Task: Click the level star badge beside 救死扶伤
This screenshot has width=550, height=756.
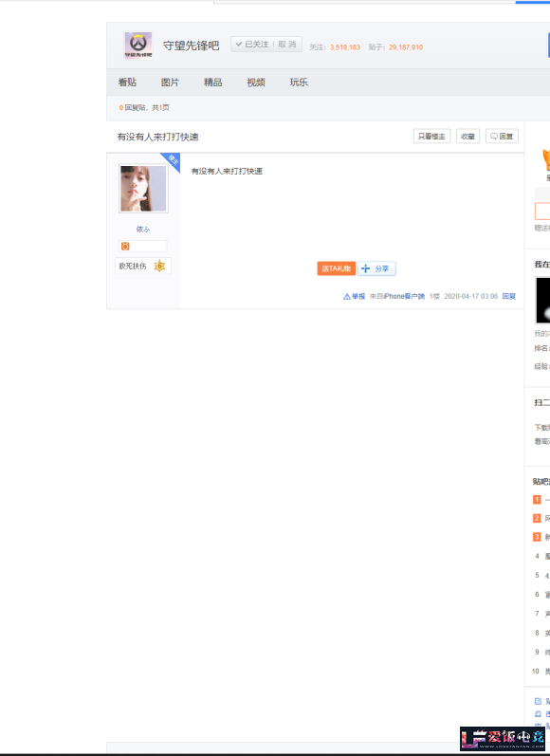Action: click(159, 266)
